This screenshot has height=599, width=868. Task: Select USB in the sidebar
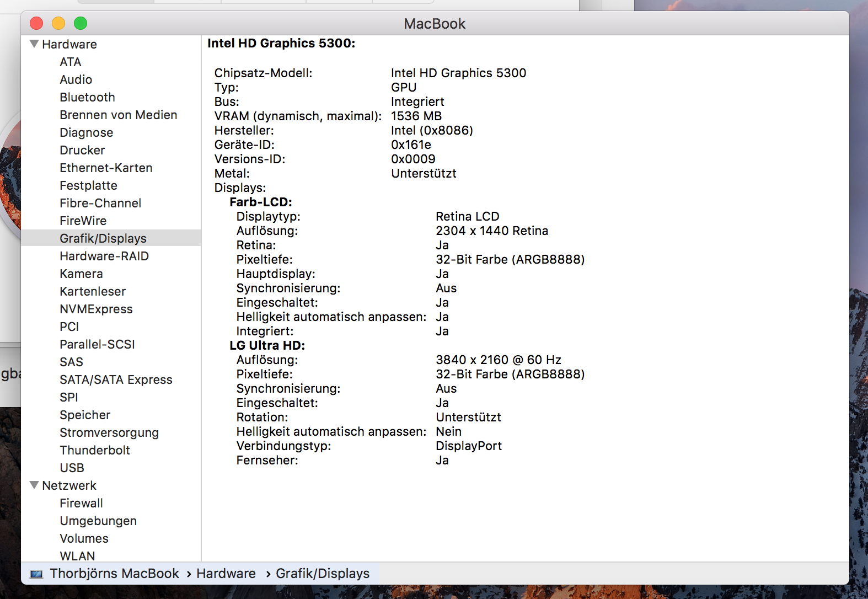click(72, 468)
